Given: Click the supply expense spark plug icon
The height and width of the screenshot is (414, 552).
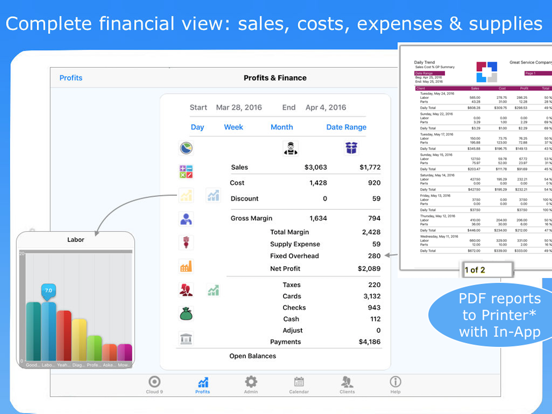Looking at the screenshot, I should coord(186,243).
